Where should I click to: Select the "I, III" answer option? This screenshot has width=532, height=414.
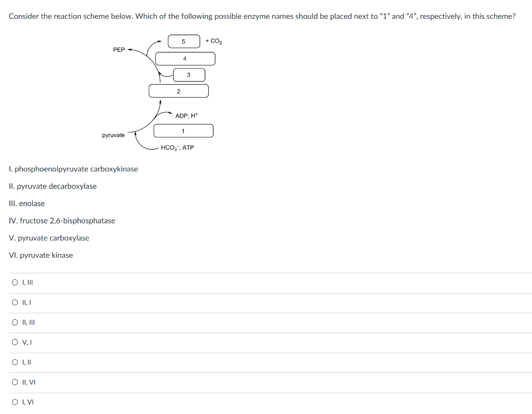[15, 282]
